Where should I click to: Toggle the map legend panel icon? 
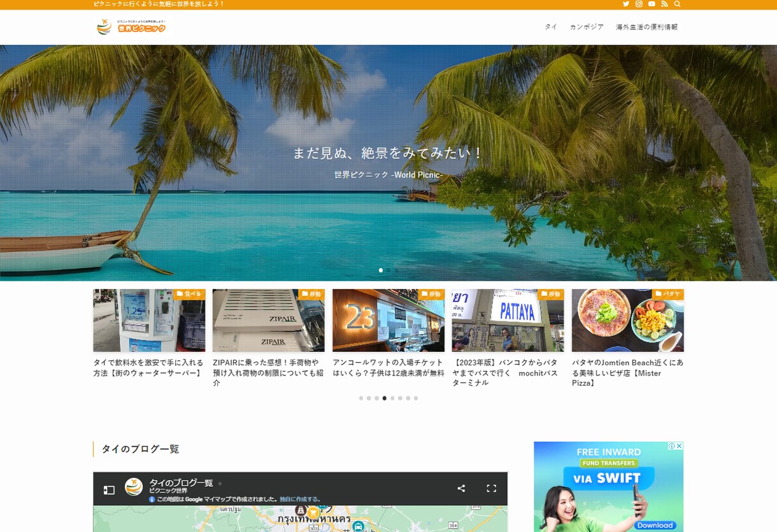coord(109,489)
